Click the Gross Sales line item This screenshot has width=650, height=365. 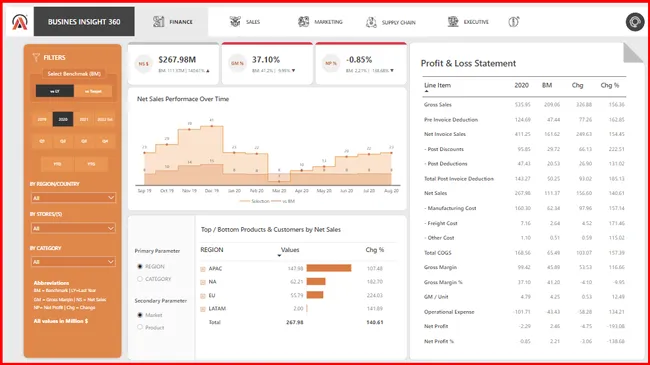point(438,105)
